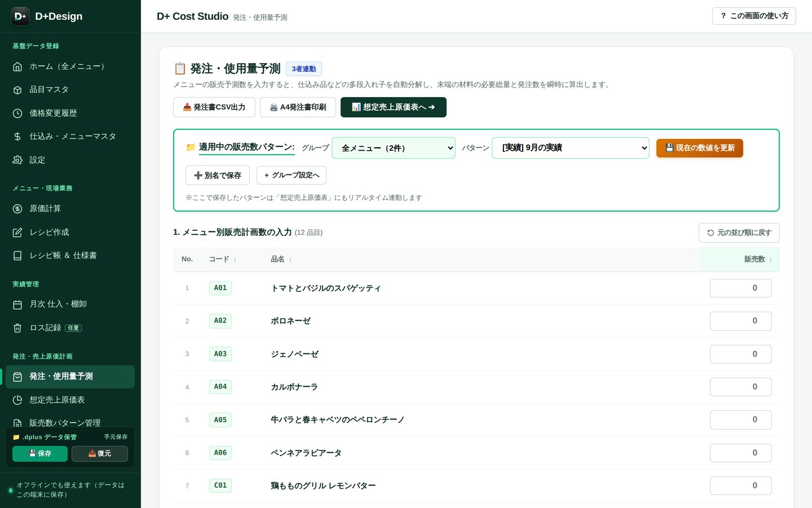The height and width of the screenshot is (508, 812).
Task: Click the A03 code badge
Action: 220,354
